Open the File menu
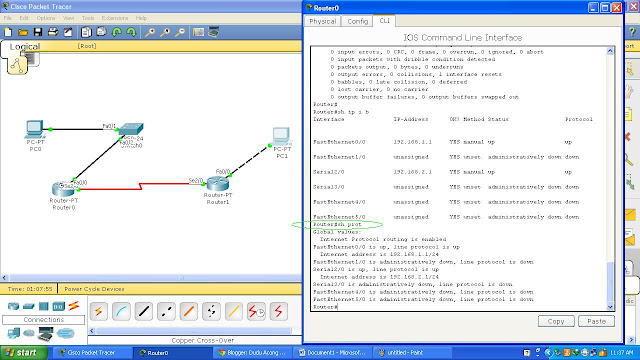The height and width of the screenshot is (360, 640). coord(8,18)
